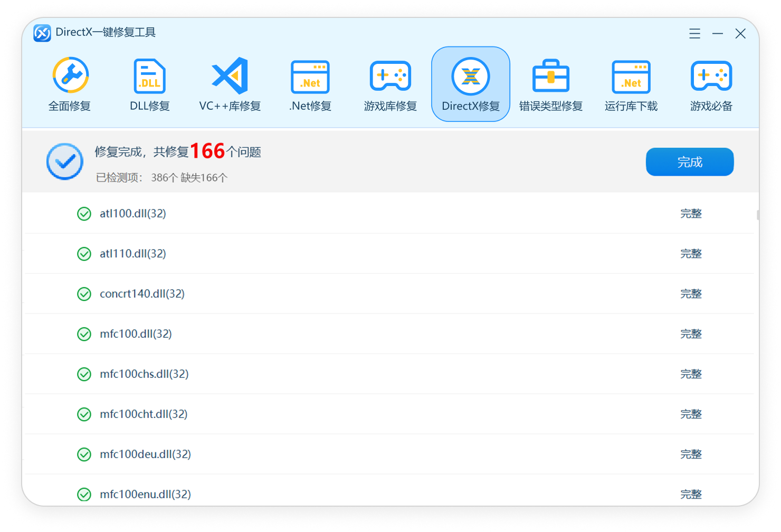Open the hamburger menu in title bar
781x532 pixels.
695,34
